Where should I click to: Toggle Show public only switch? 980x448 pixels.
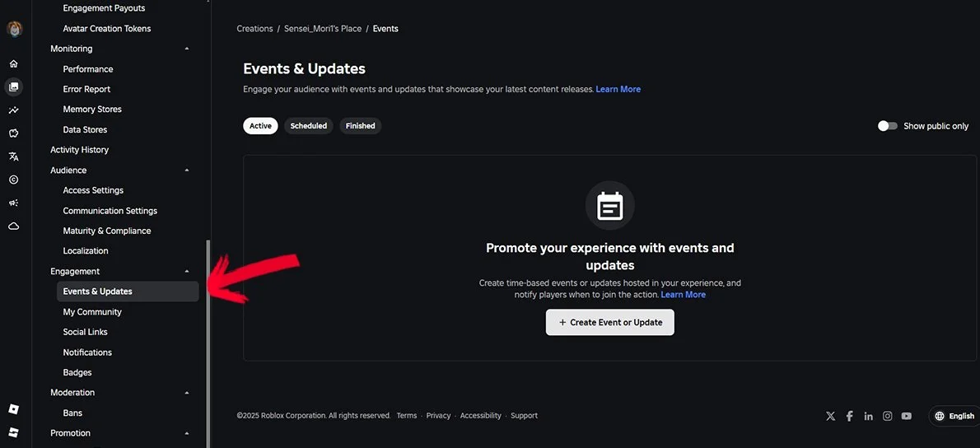888,126
